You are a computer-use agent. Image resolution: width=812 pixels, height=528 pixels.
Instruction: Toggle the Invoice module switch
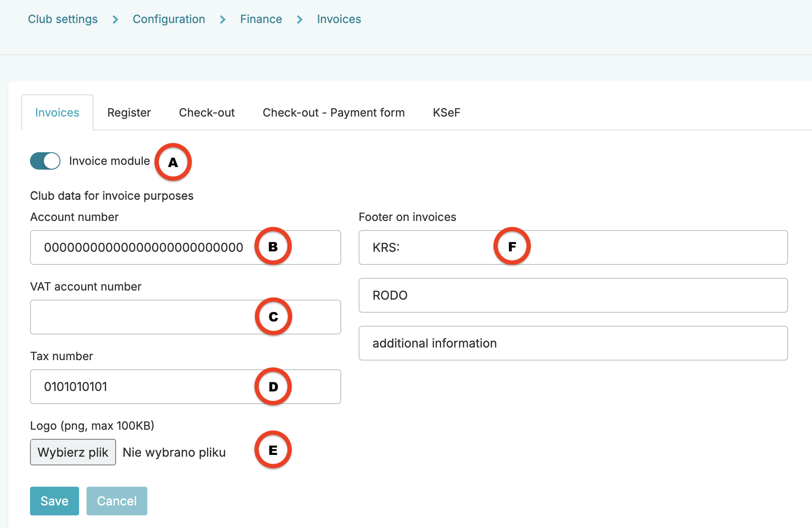(x=45, y=161)
